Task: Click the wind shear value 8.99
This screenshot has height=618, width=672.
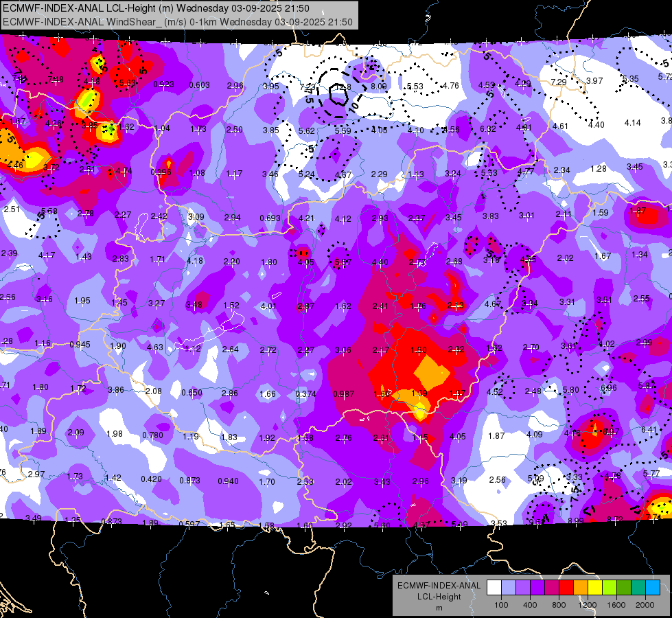Action: tap(576, 520)
